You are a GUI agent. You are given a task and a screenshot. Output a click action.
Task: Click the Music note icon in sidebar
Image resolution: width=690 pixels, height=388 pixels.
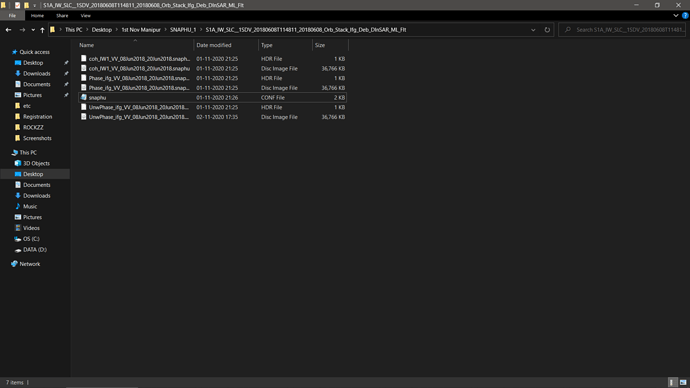click(x=18, y=206)
